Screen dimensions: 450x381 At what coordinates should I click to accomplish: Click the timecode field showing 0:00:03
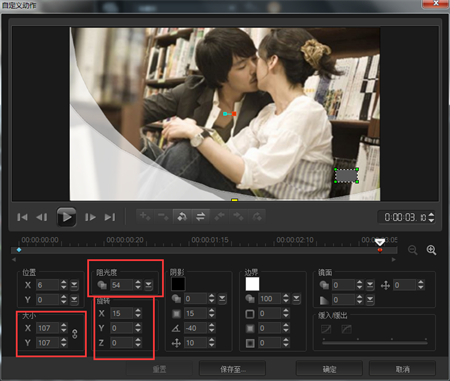pyautogui.click(x=405, y=217)
